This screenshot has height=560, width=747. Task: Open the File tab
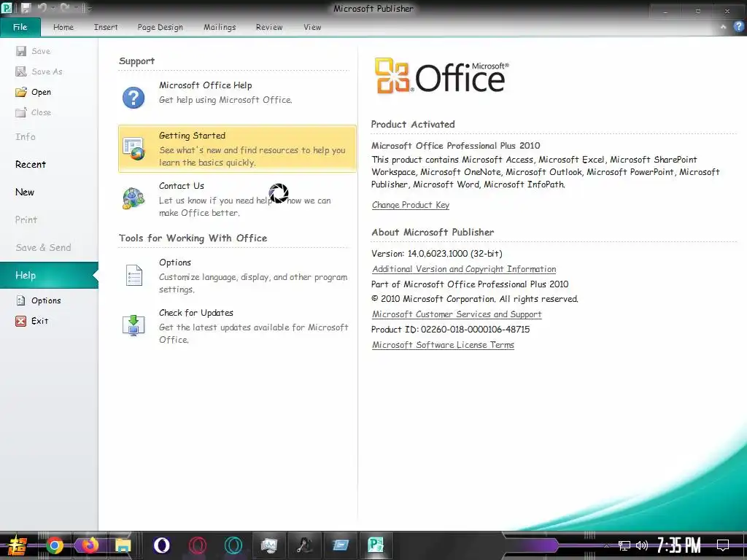pyautogui.click(x=20, y=27)
